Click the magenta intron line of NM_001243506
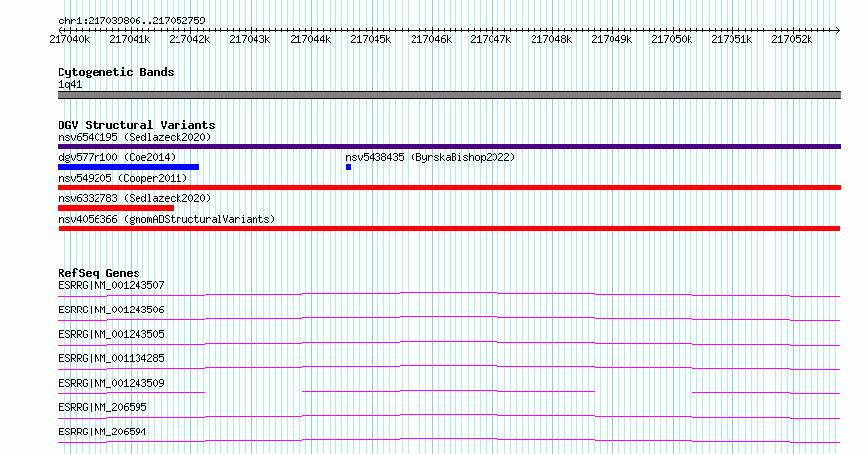This screenshot has height=454, width=868. 449,316
